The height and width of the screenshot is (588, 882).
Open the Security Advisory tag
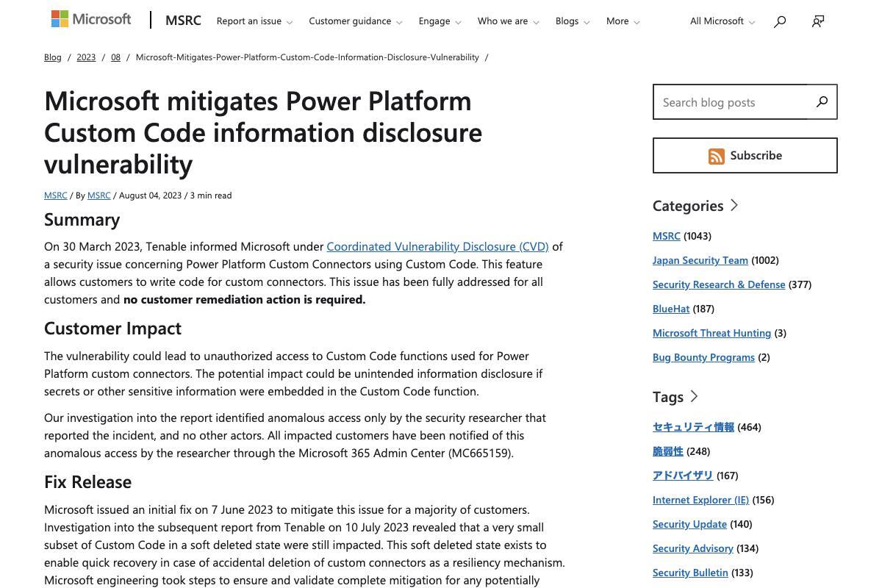(693, 548)
